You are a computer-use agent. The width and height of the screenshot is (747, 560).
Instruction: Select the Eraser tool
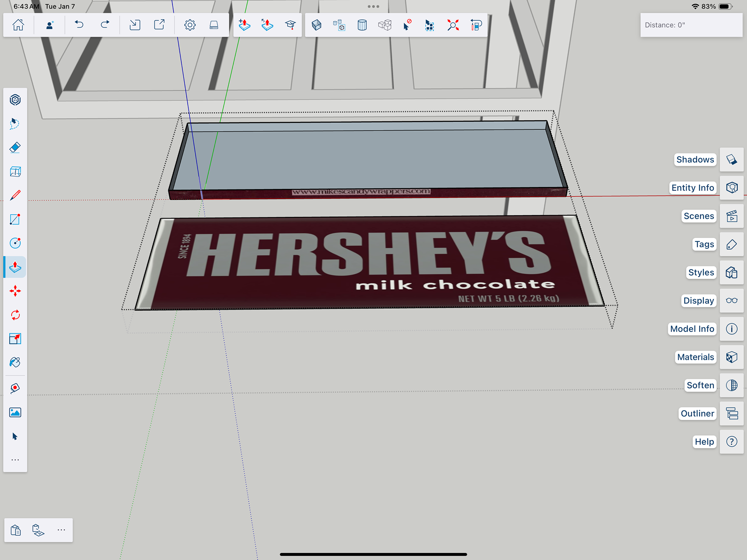pyautogui.click(x=15, y=148)
